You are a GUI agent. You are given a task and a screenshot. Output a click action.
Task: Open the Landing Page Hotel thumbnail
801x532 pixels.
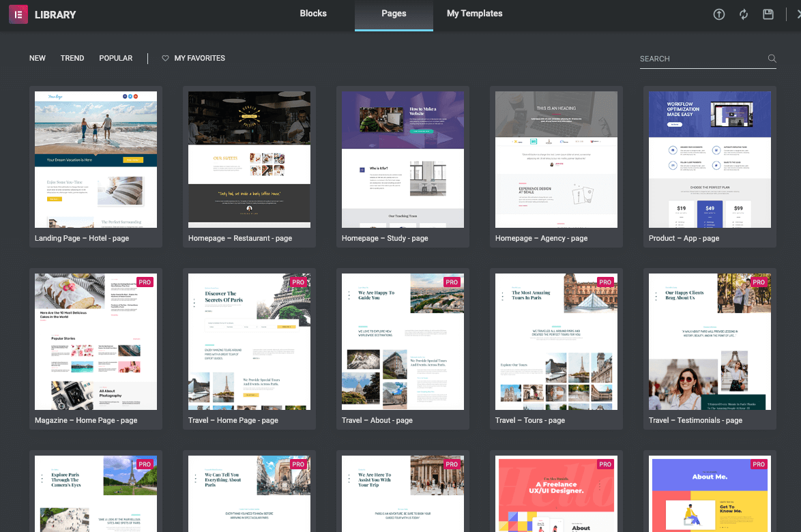pyautogui.click(x=96, y=160)
